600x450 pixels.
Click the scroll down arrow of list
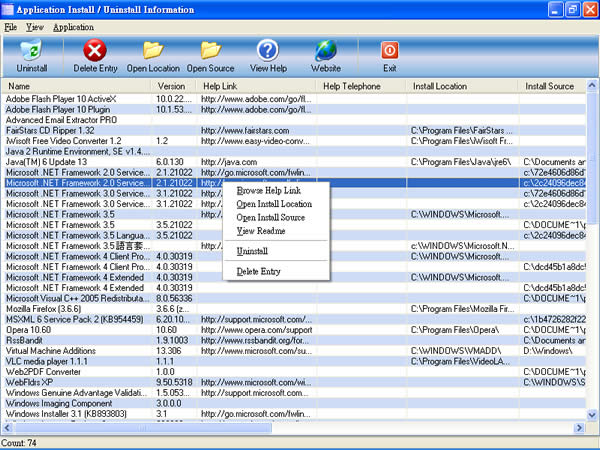click(x=592, y=414)
